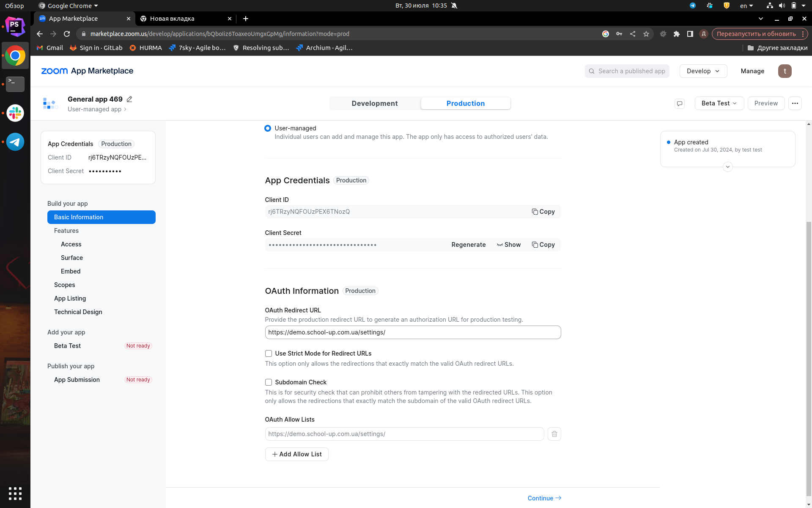Image resolution: width=812 pixels, height=508 pixels.
Task: Go back to the previous page
Action: coord(40,34)
